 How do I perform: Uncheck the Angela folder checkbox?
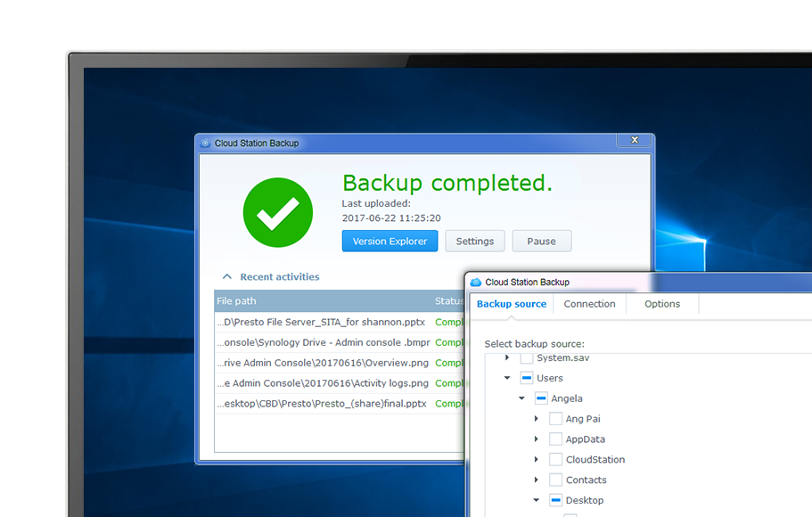(541, 398)
